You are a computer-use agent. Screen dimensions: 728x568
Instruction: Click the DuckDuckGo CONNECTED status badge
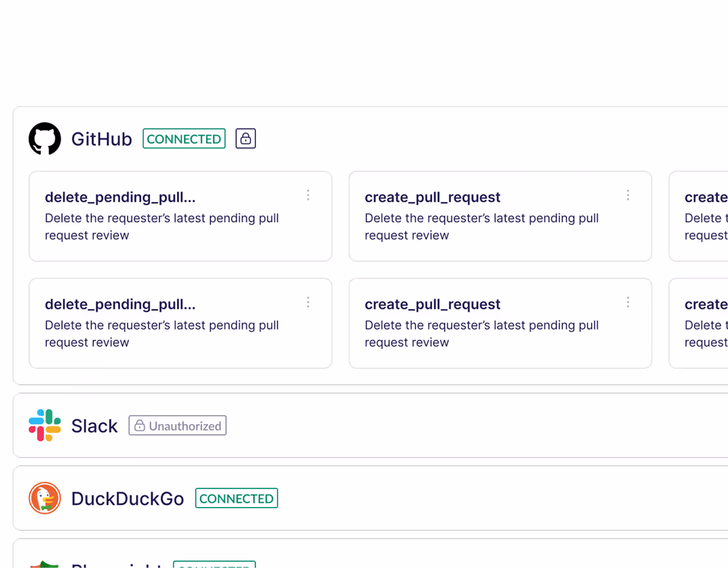(x=237, y=498)
